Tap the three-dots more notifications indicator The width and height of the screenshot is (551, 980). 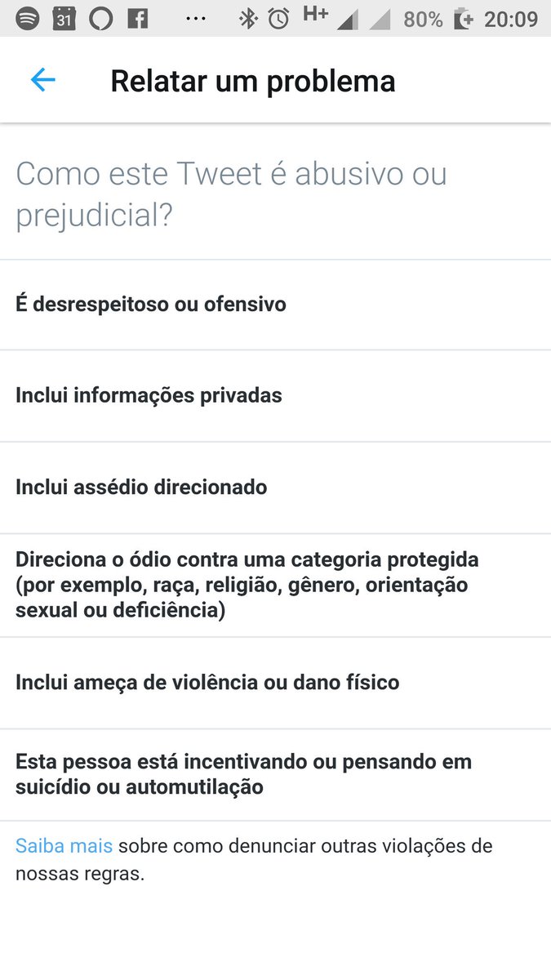pos(196,18)
